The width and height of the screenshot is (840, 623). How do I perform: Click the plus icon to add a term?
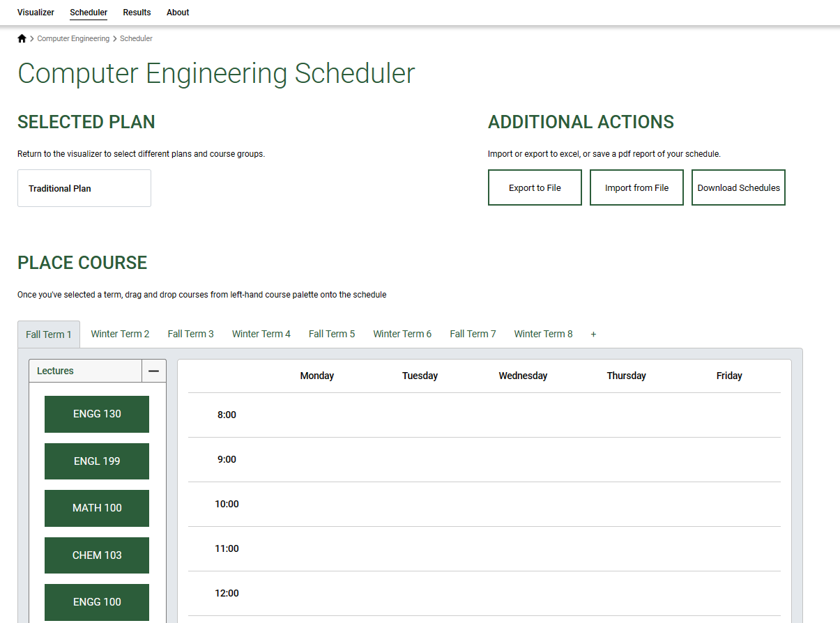click(593, 334)
